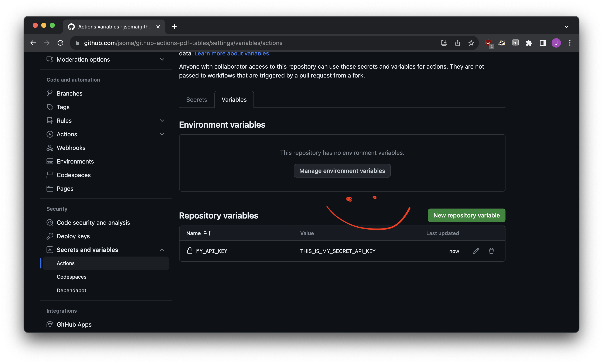This screenshot has width=603, height=364.
Task: Click the Tags sidebar entry
Action: point(63,107)
